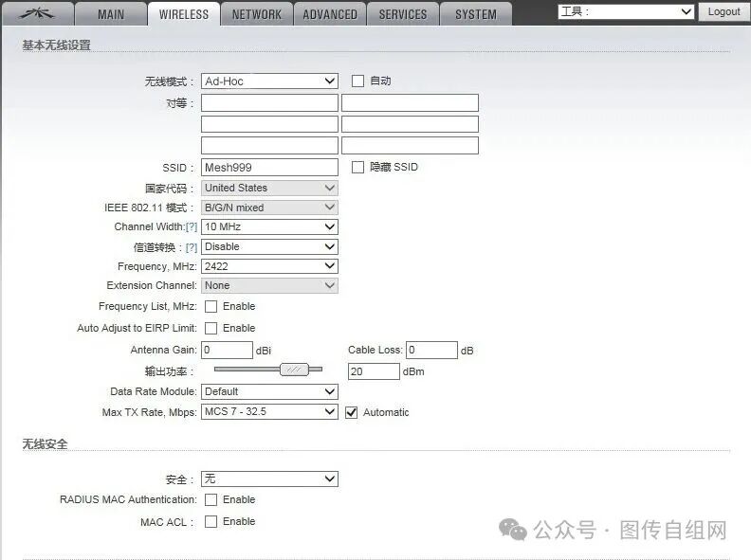
Task: Click the Antenna Gain input field
Action: tap(227, 350)
